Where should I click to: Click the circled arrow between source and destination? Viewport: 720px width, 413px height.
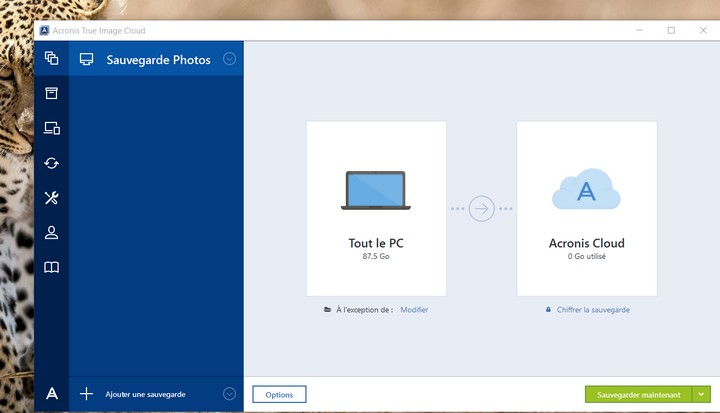pyautogui.click(x=482, y=209)
